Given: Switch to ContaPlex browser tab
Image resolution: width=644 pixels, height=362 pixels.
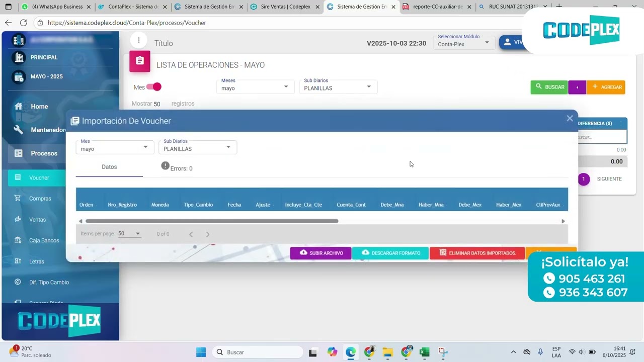Looking at the screenshot, I should pyautogui.click(x=133, y=7).
